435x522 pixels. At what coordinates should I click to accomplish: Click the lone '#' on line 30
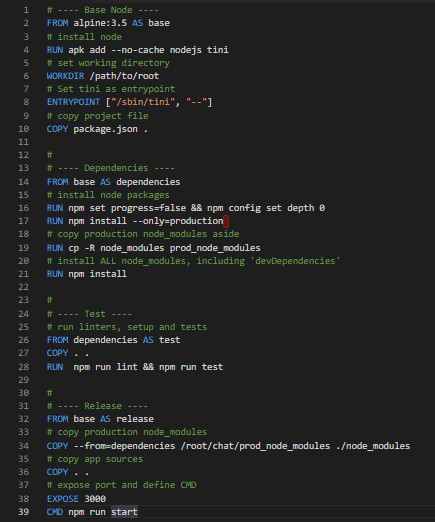[x=49, y=393]
